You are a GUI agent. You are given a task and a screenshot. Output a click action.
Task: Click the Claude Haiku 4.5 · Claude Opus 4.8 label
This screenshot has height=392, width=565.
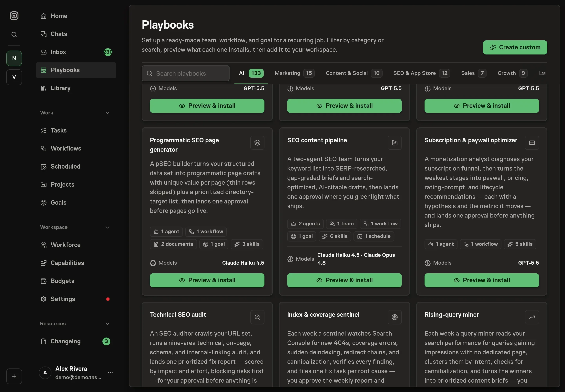(356, 259)
